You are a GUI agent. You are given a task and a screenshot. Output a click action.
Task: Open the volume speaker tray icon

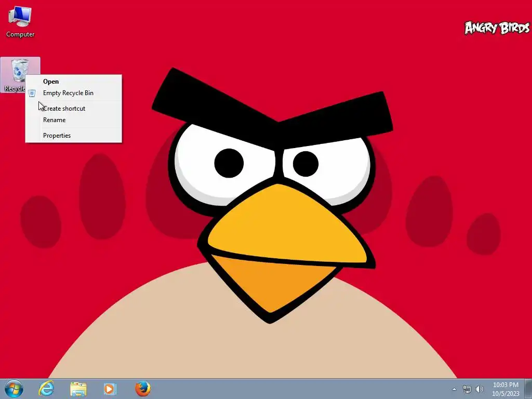coord(480,389)
